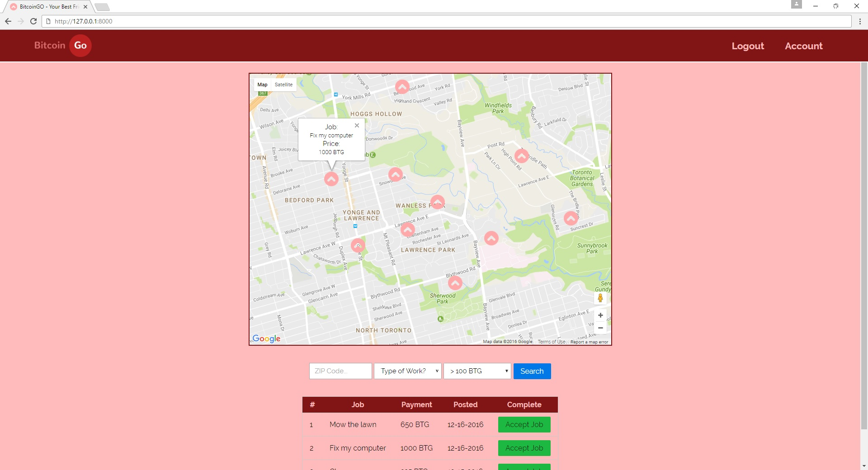The height and width of the screenshot is (470, 868).
Task: Click the Complete column header
Action: (524, 404)
